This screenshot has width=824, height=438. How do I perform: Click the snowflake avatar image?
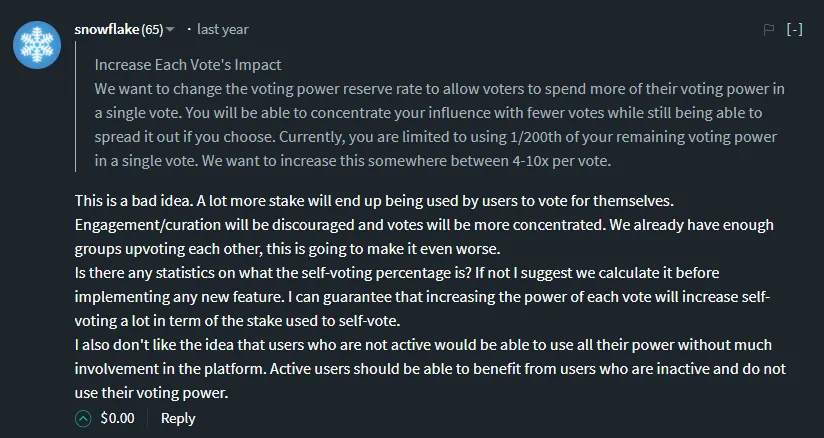pyautogui.click(x=37, y=45)
